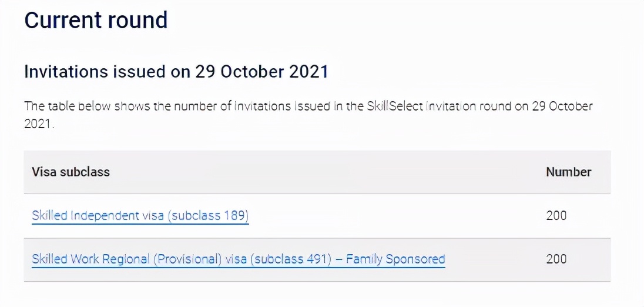Open the Skilled Independent visa (subclass 189) link
The width and height of the screenshot is (644, 307).
point(140,215)
